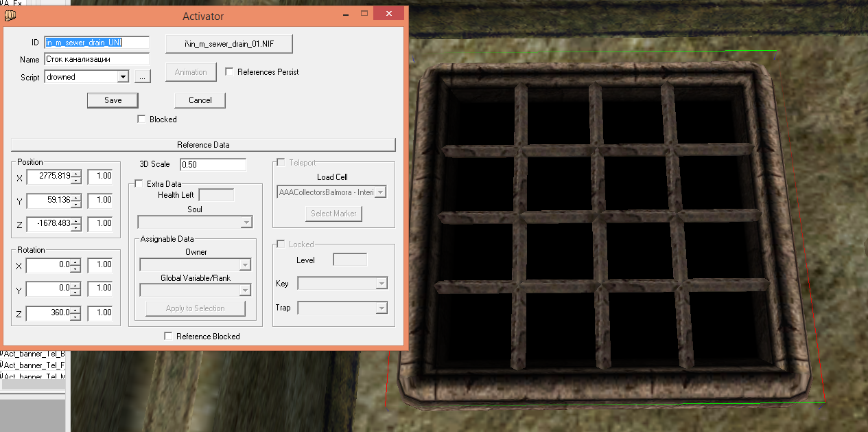Click the Position X value field
The height and width of the screenshot is (432, 868).
coord(49,177)
